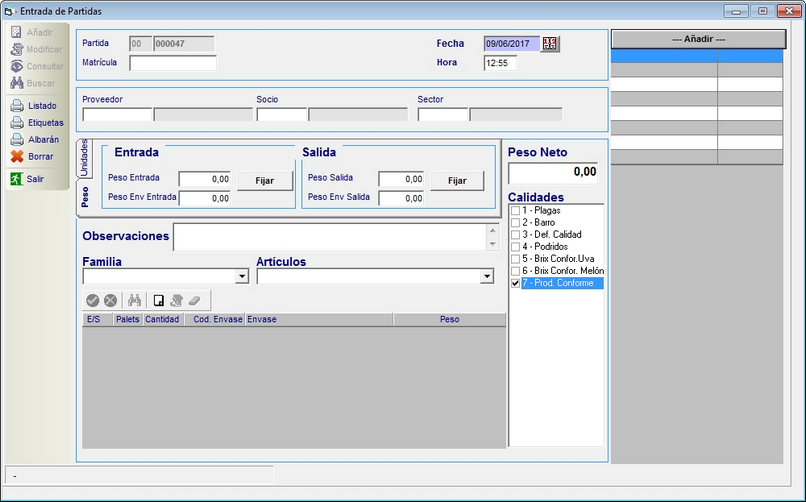The height and width of the screenshot is (502, 806).
Task: Click the Buscar binoculars in sidebar
Action: [16, 83]
